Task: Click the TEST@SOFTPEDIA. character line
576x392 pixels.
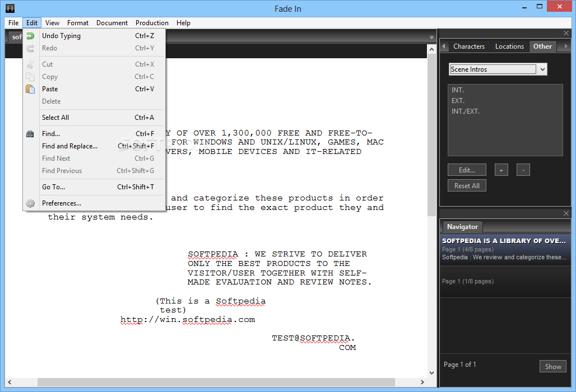Action: 313,338
